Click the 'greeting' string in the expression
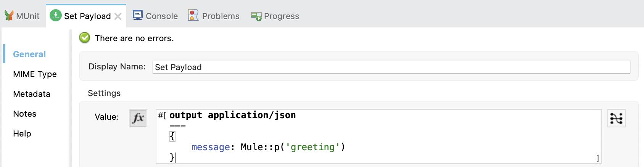The height and width of the screenshot is (167, 644). [312, 147]
